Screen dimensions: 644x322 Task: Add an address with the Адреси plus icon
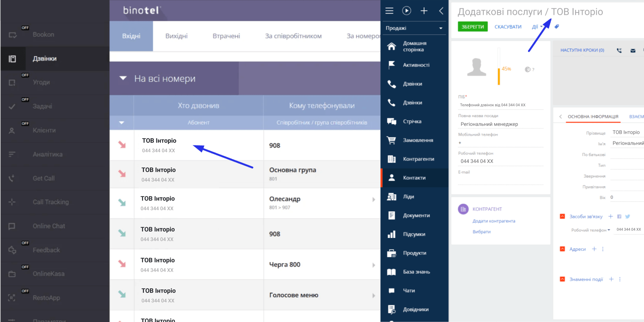coord(594,249)
